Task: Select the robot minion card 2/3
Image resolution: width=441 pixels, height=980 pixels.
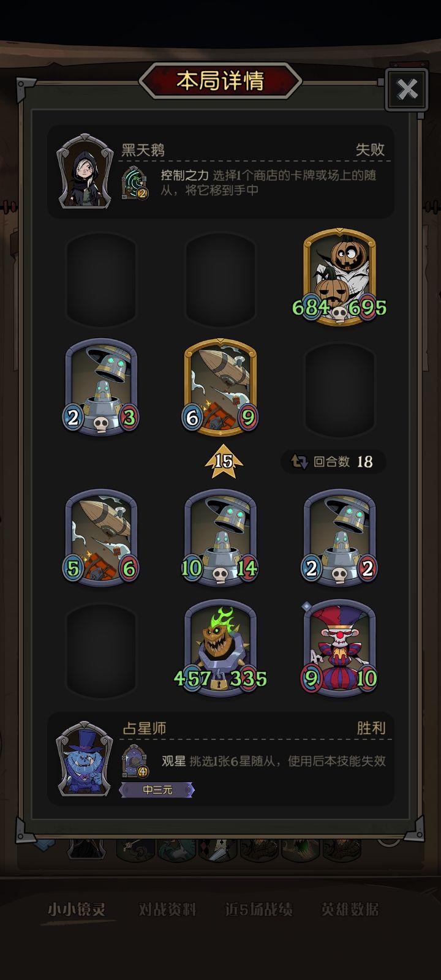Action: (101, 387)
